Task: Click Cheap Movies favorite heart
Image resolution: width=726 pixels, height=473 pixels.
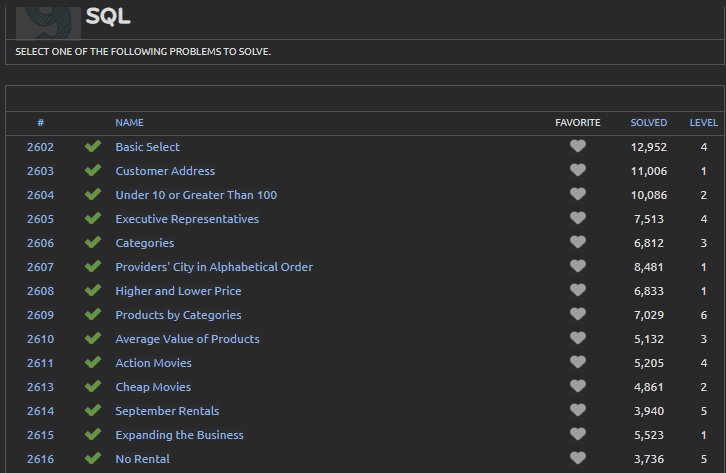Action: tap(577, 386)
